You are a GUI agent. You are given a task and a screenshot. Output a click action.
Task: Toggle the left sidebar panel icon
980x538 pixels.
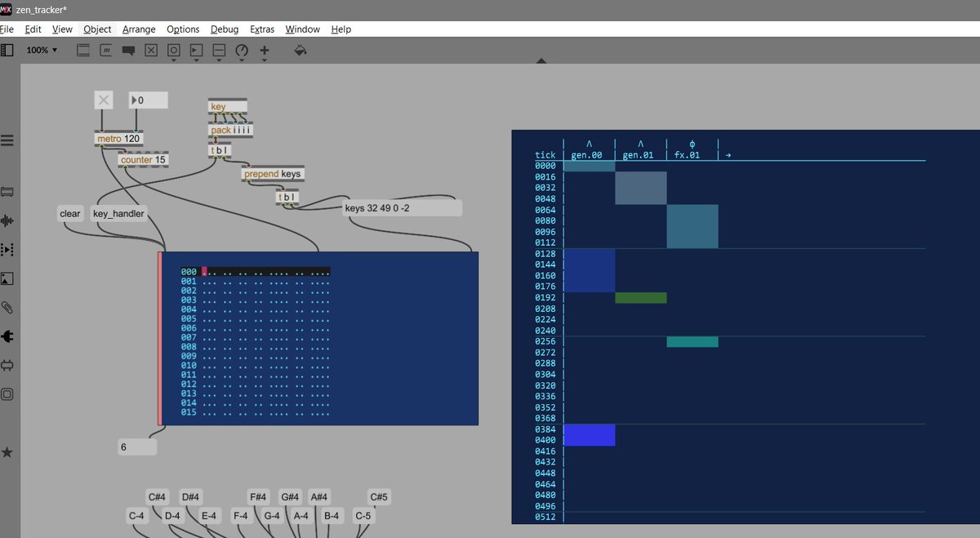7,50
